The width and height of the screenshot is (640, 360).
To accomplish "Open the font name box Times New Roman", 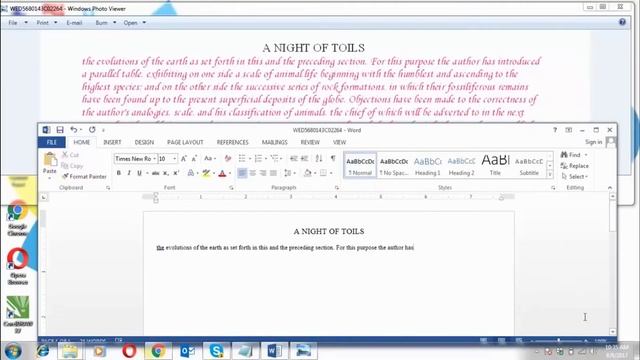I will click(135, 158).
